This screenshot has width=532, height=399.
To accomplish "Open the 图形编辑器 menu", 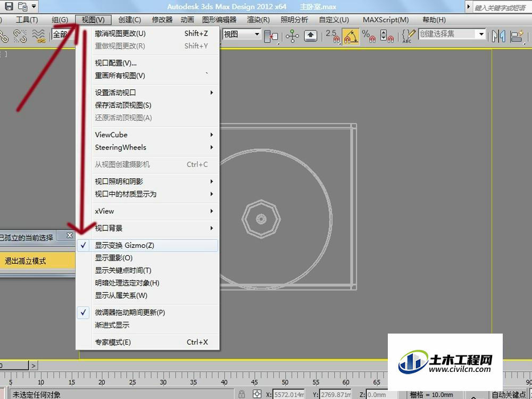I will (x=219, y=20).
